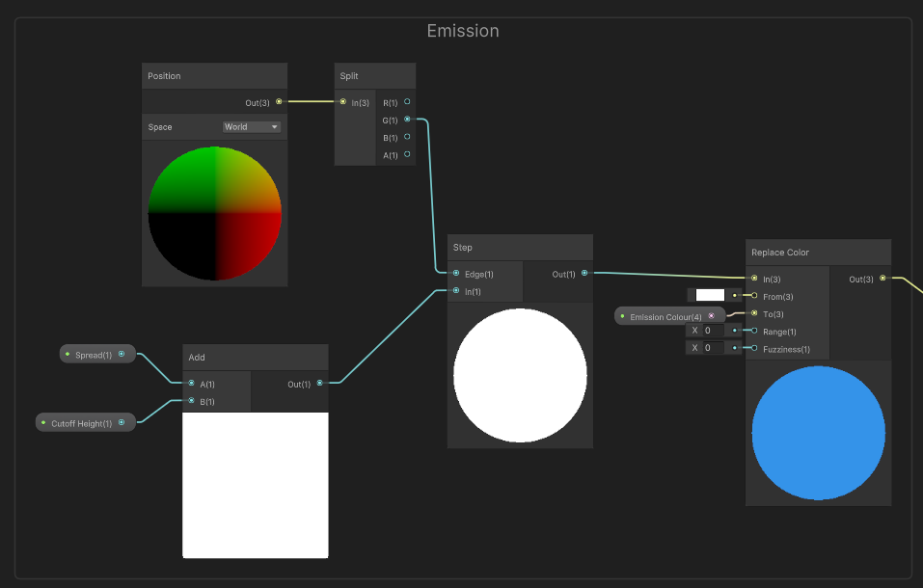
Task: Click the A(1) input port on the Add node
Action: tap(190, 383)
